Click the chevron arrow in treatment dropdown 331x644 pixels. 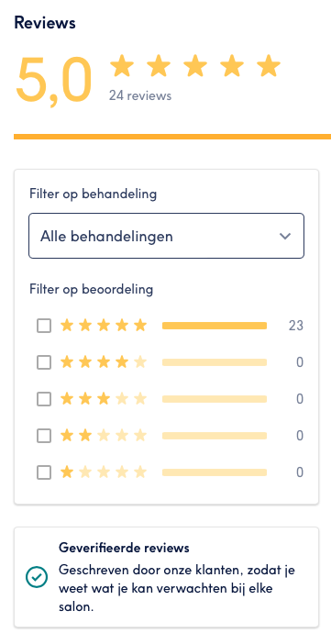pos(285,236)
